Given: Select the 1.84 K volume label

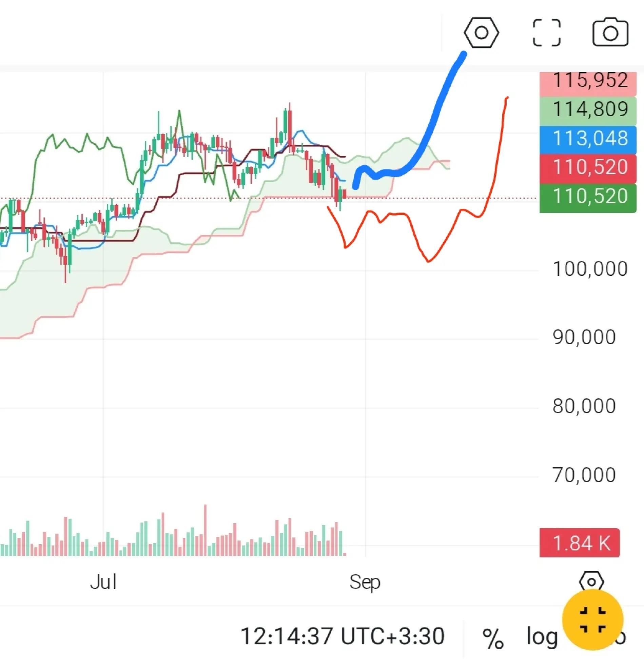Looking at the screenshot, I should pos(580,543).
